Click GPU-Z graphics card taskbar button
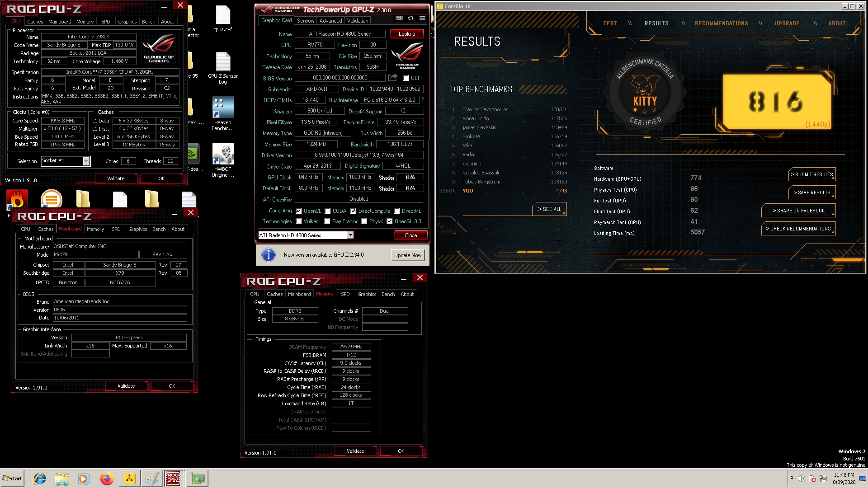 coord(198,479)
